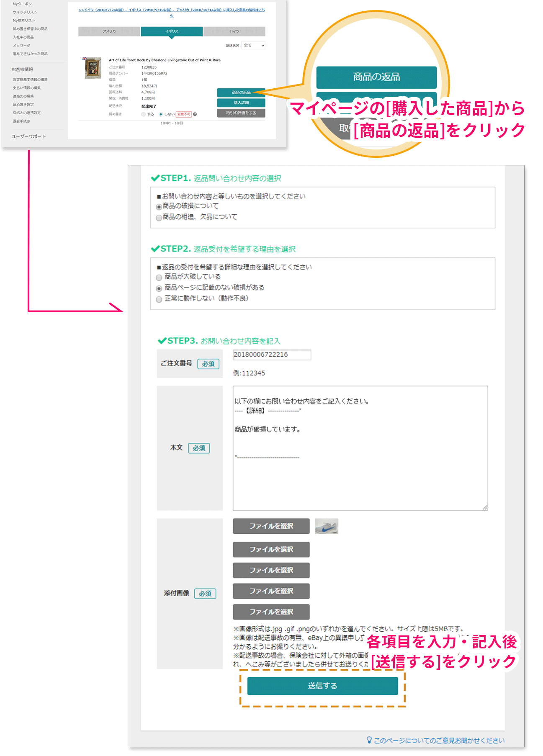Open ウォッチリスト in the left sidebar
This screenshot has width=543, height=756.
click(x=25, y=12)
